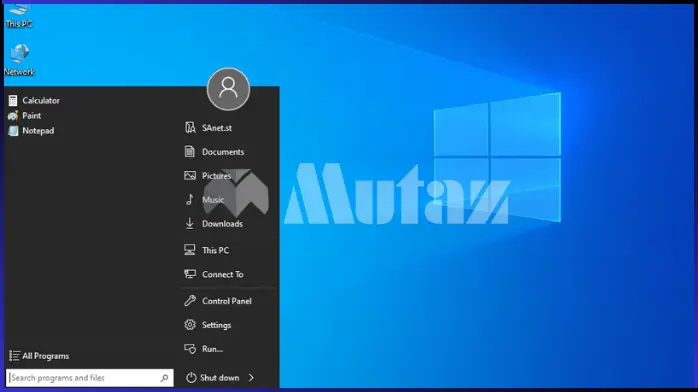The image size is (698, 392).
Task: Open Control Panel entry
Action: coord(228,301)
